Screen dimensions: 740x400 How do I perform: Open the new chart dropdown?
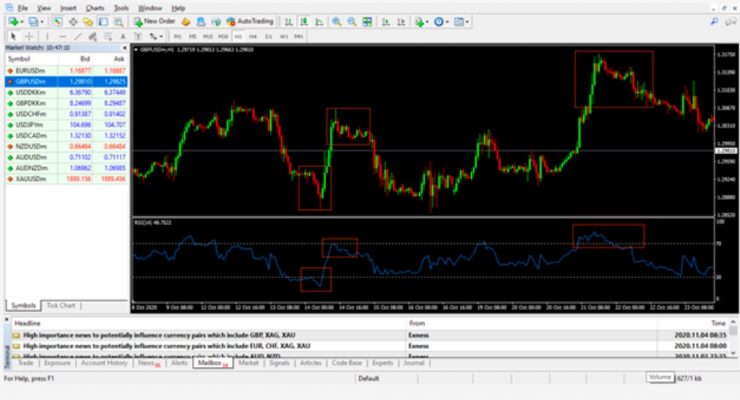[16, 21]
